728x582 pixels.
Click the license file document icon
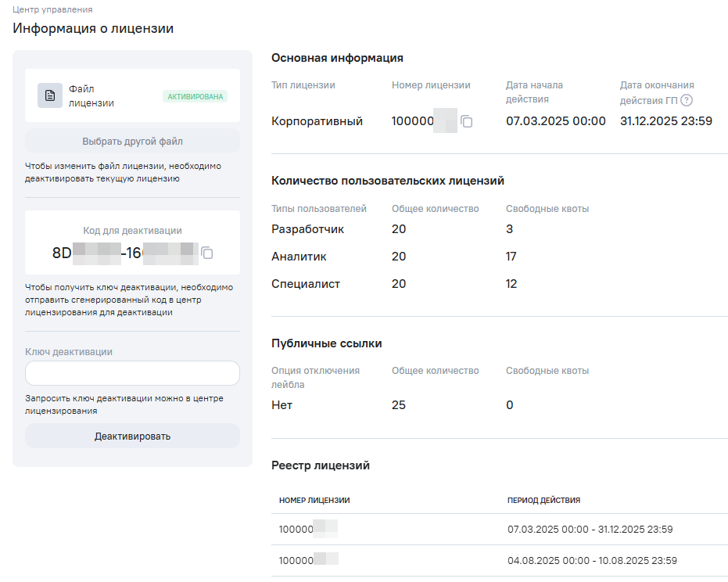[50, 95]
